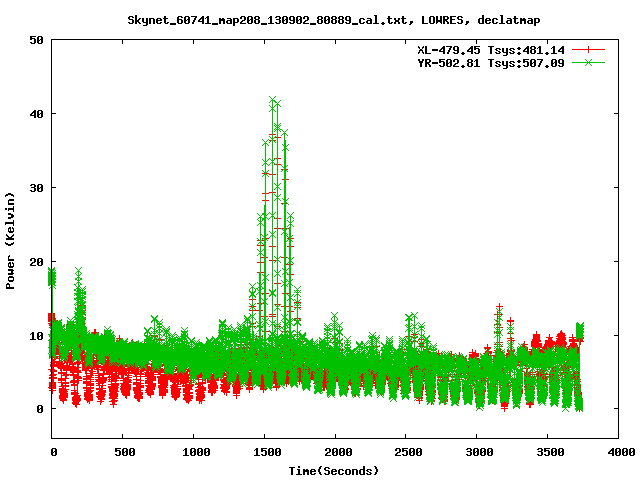Click the x-axis tick label 3000
Screen dimensions: 640x480
coord(479,452)
